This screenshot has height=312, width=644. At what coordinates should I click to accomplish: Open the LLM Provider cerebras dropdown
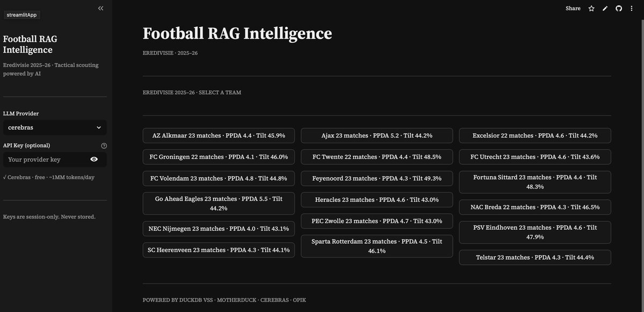(x=55, y=128)
